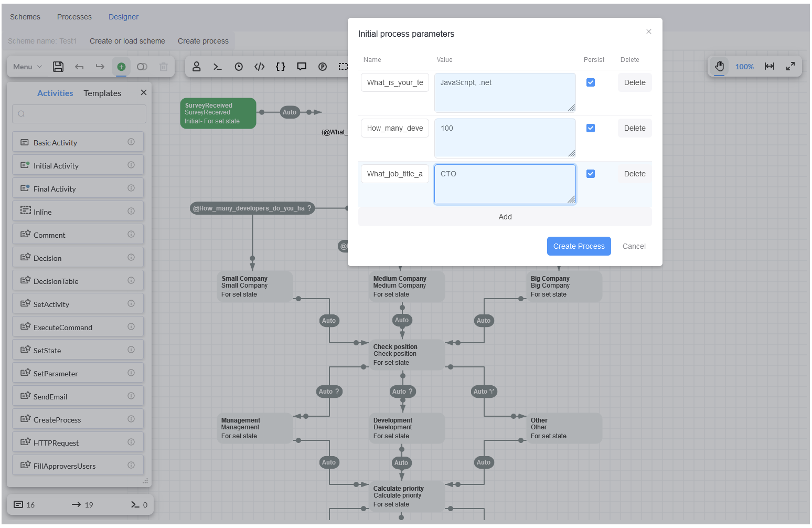Delete the What_is_your_te parameter row
This screenshot has height=528, width=812.
tap(635, 82)
